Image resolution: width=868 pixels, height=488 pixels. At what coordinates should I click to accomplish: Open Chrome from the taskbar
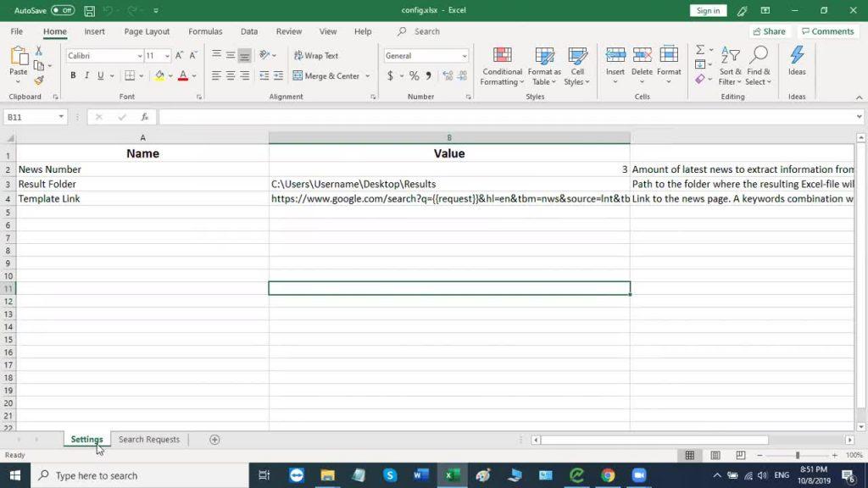[x=608, y=475]
